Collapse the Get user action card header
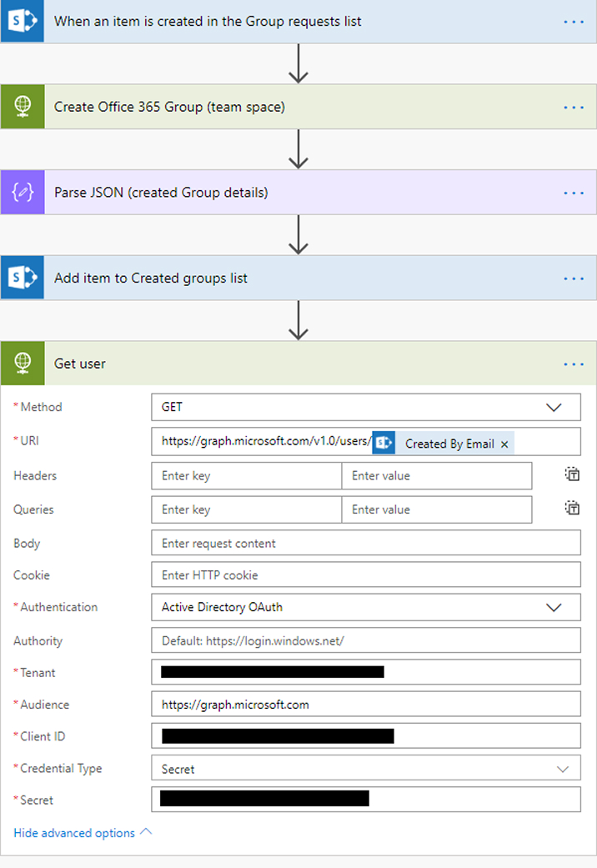Screen dimensions: 597x868 [250, 363]
